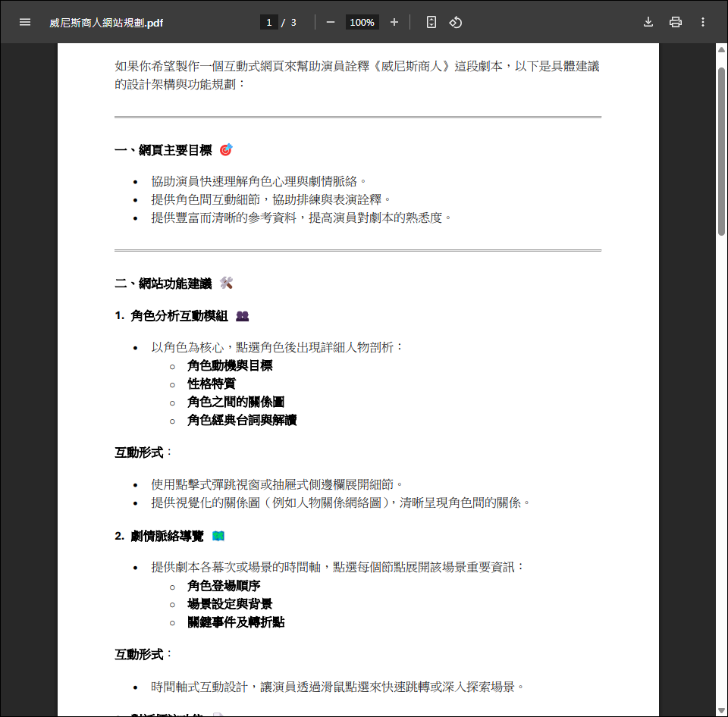The height and width of the screenshot is (717, 728).
Task: Click the line starting 提供劇本各幕次或場景的時間軸
Action: [x=337, y=567]
